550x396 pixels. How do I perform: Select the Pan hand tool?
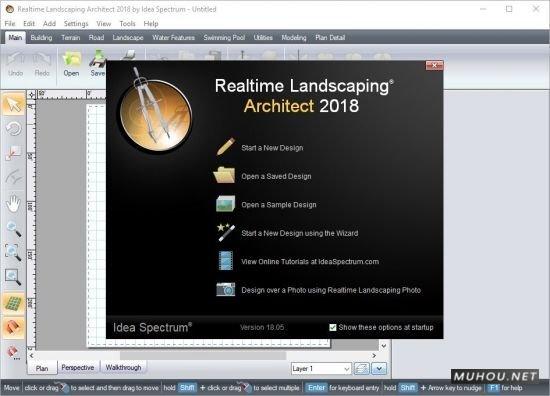point(13,203)
